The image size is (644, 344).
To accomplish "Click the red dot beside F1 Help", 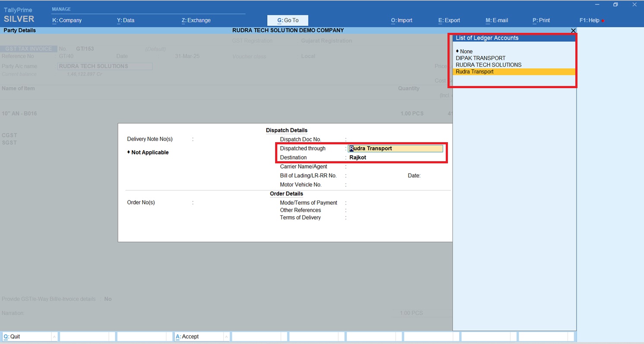I will [x=603, y=21].
